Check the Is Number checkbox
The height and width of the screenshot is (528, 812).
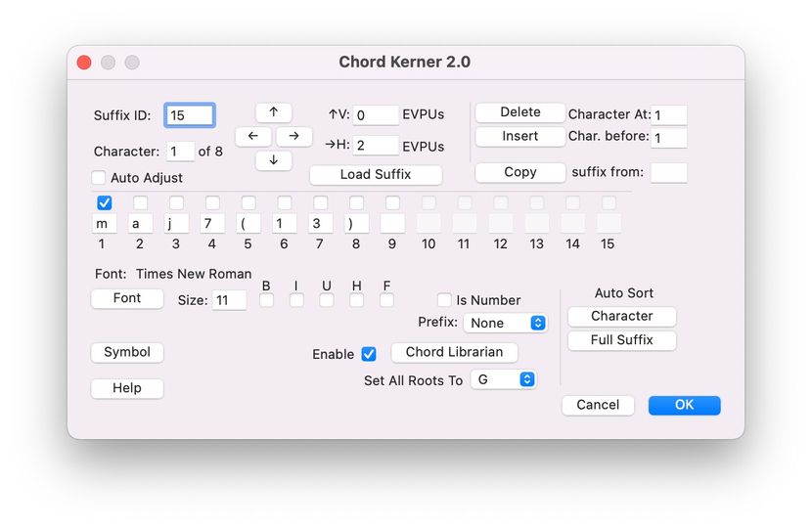(444, 300)
